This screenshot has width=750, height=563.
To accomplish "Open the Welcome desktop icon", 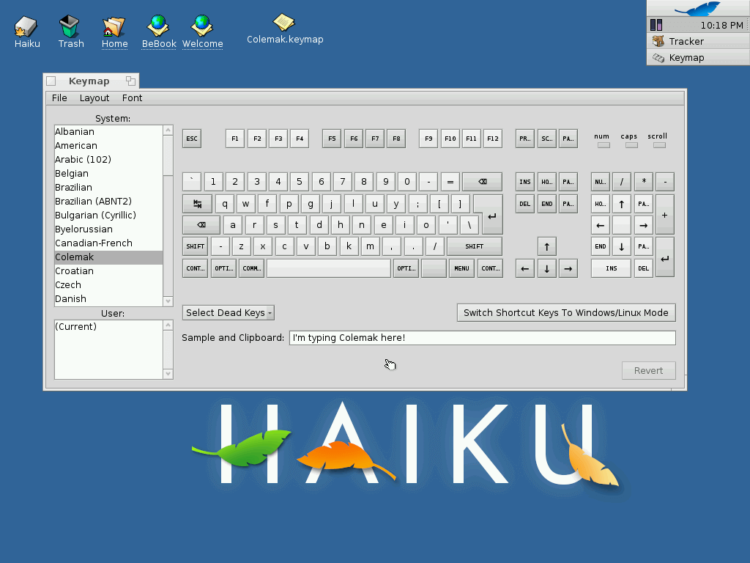I will (202, 33).
